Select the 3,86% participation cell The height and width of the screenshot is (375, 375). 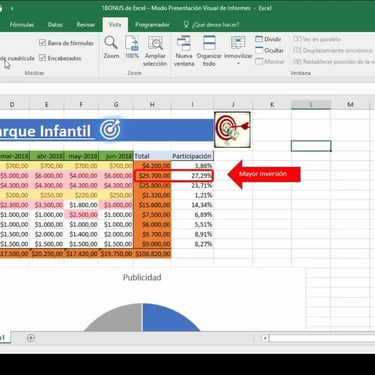click(192, 166)
